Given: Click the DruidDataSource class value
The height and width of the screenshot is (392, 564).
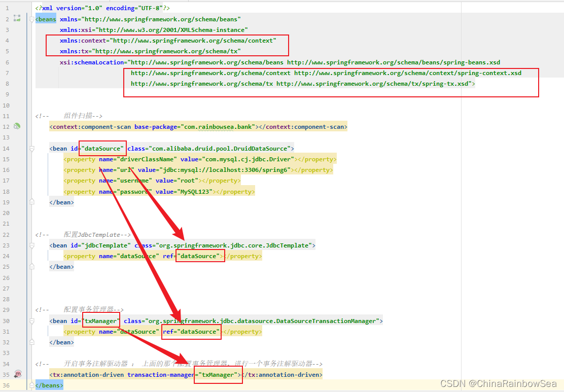Looking at the screenshot, I should (220, 149).
